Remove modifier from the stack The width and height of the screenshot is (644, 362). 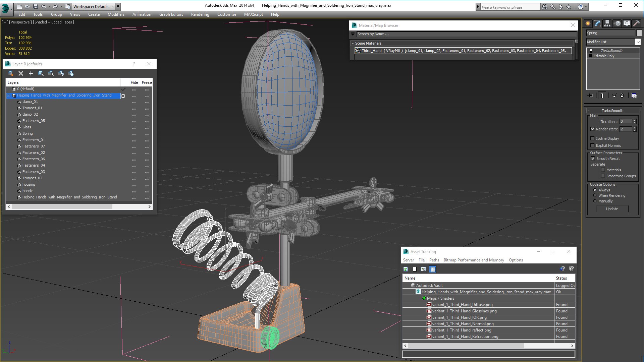(x=622, y=96)
